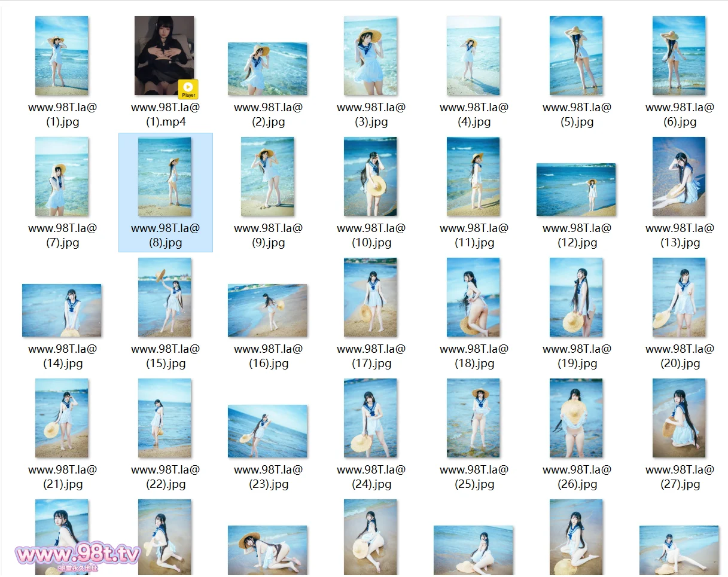Select the www.98T.la@(17).jpg thumbnail

pyautogui.click(x=370, y=297)
